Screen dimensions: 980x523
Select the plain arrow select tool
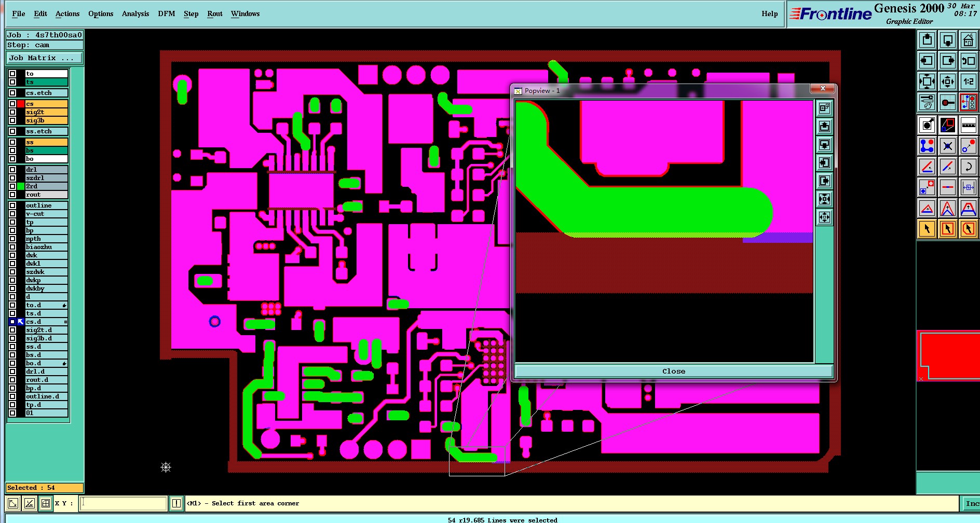click(x=927, y=229)
